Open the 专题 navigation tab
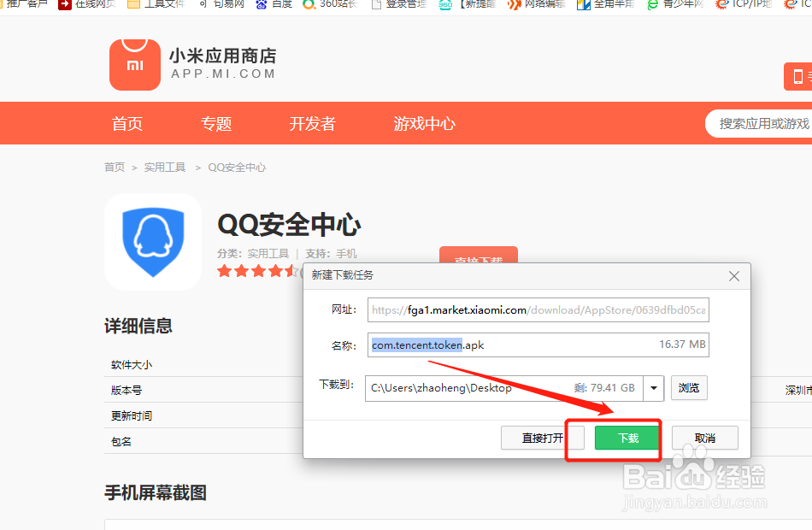The height and width of the screenshot is (530, 812). pyautogui.click(x=216, y=124)
